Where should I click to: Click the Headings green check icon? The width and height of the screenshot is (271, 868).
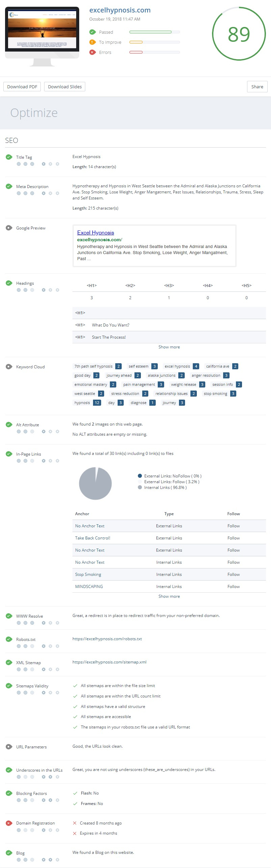[x=9, y=283]
